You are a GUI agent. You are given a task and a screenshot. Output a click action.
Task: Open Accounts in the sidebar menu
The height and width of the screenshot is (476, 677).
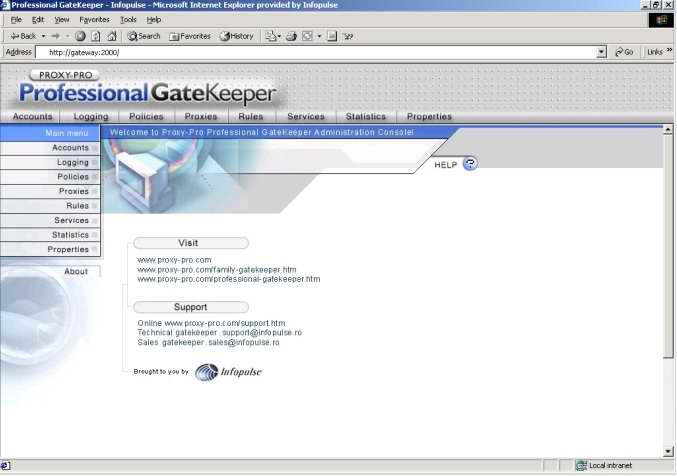point(50,148)
